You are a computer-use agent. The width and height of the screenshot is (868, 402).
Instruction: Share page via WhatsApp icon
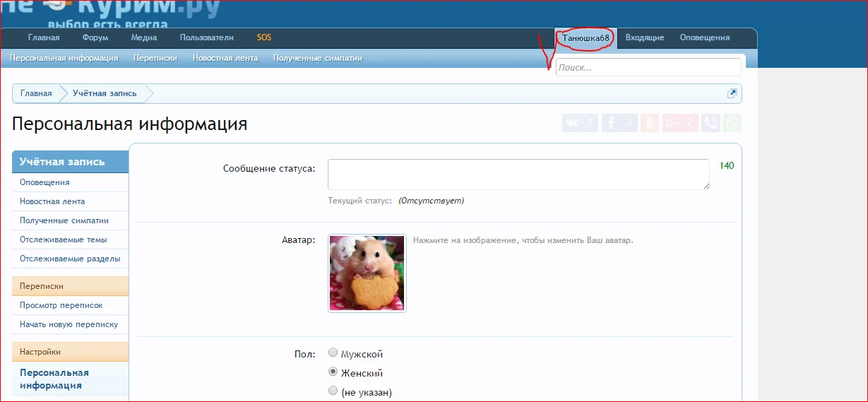(732, 123)
